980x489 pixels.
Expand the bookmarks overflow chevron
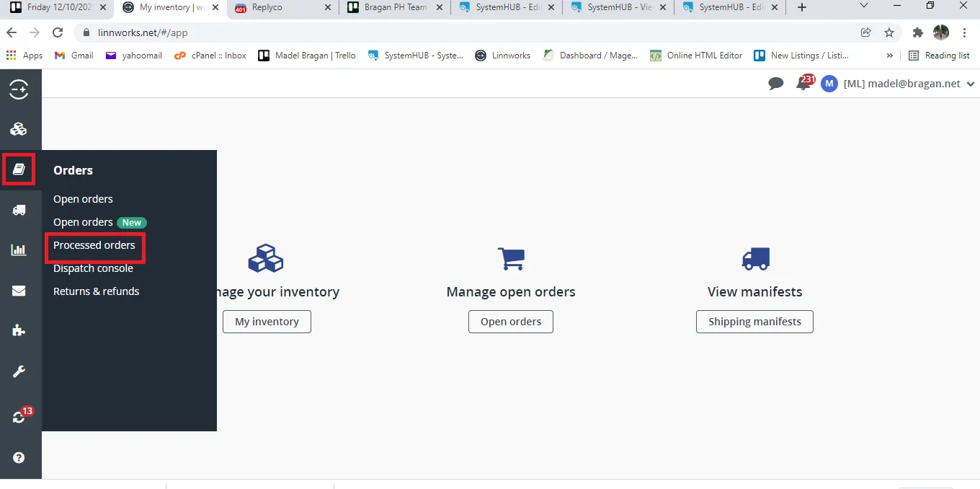[890, 56]
